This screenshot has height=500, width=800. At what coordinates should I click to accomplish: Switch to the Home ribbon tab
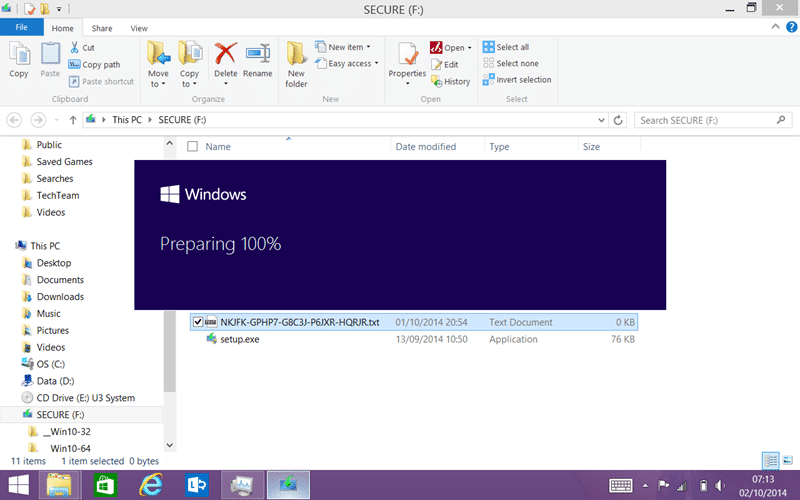(x=62, y=29)
